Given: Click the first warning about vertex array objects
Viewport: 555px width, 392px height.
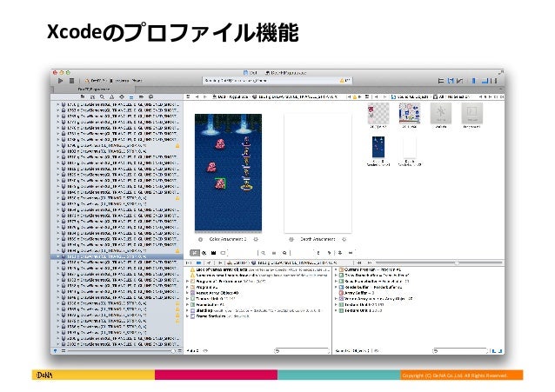Looking at the screenshot, I should [260, 269].
